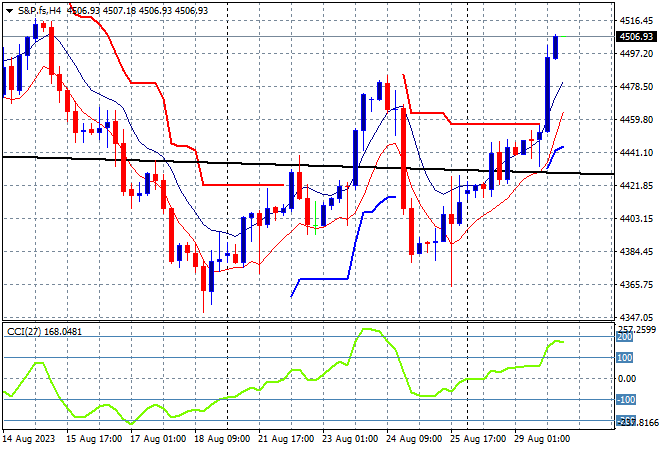Click the green CCI peak above 200

[368, 329]
